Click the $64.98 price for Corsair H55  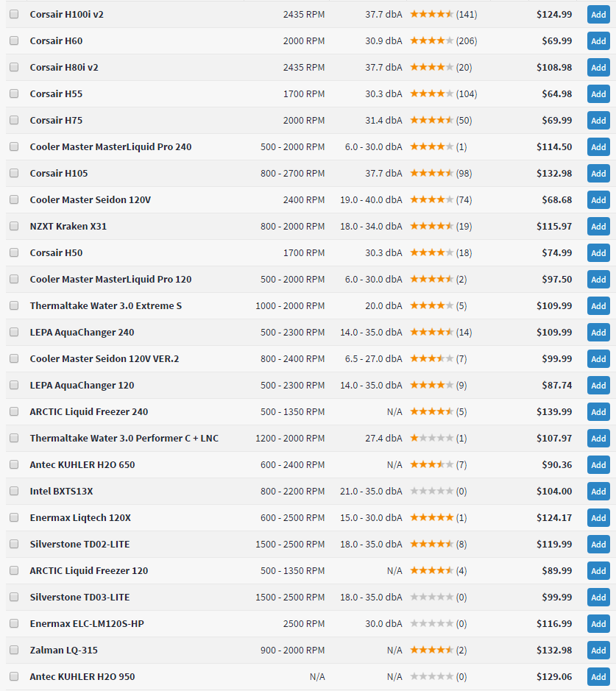coord(557,93)
